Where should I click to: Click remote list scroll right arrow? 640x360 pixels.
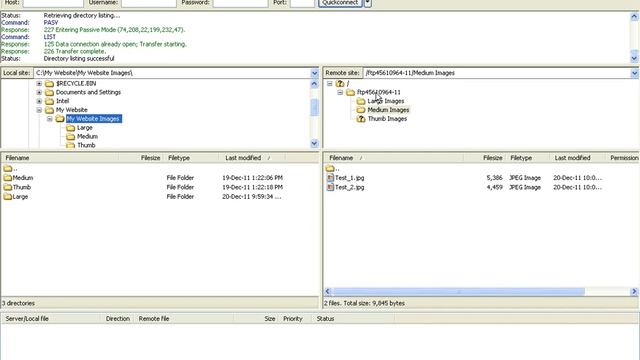pyautogui.click(x=634, y=291)
